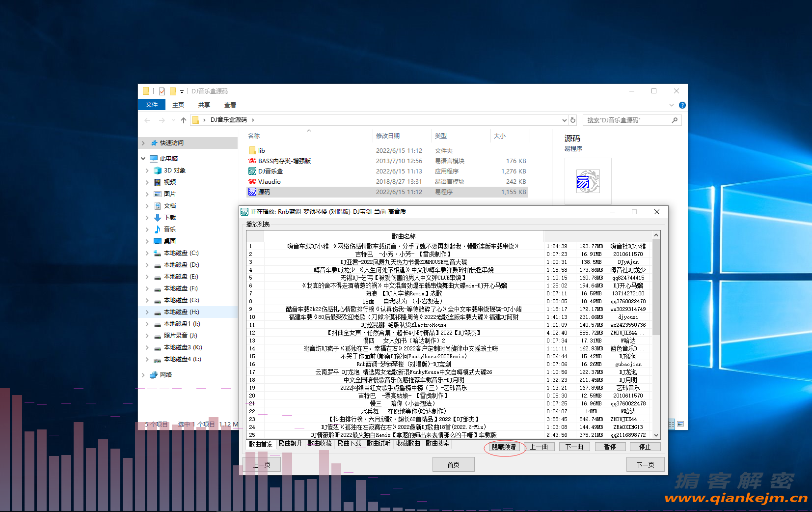Click 首页 first page button

[x=454, y=464]
